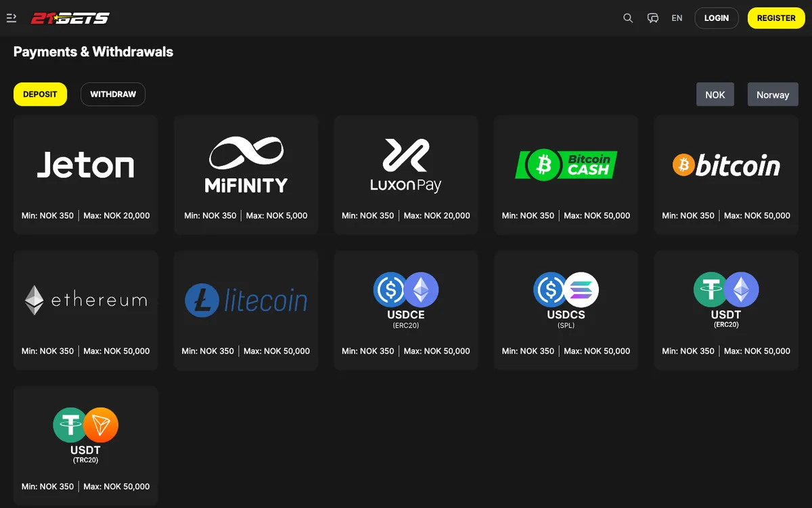Click the LOGIN button
Screen dimensions: 812x508
(x=717, y=18)
